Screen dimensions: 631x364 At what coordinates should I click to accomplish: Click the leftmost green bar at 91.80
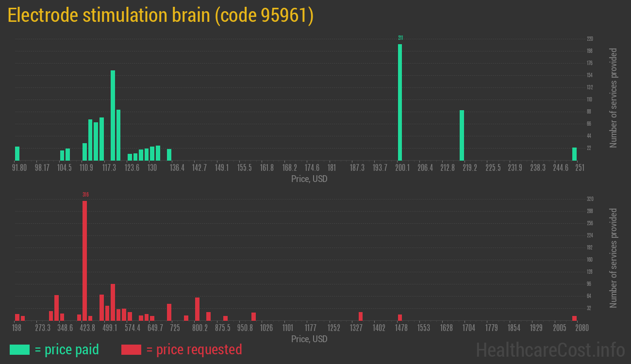(17, 153)
